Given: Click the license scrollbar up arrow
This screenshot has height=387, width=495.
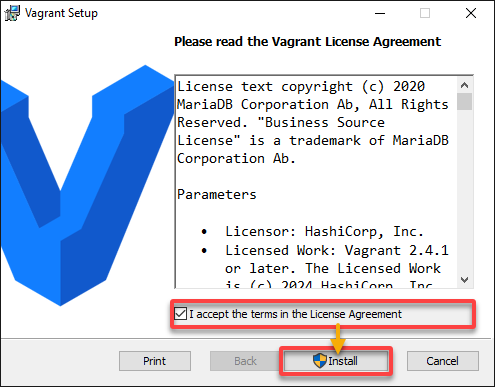Looking at the screenshot, I should pos(464,85).
